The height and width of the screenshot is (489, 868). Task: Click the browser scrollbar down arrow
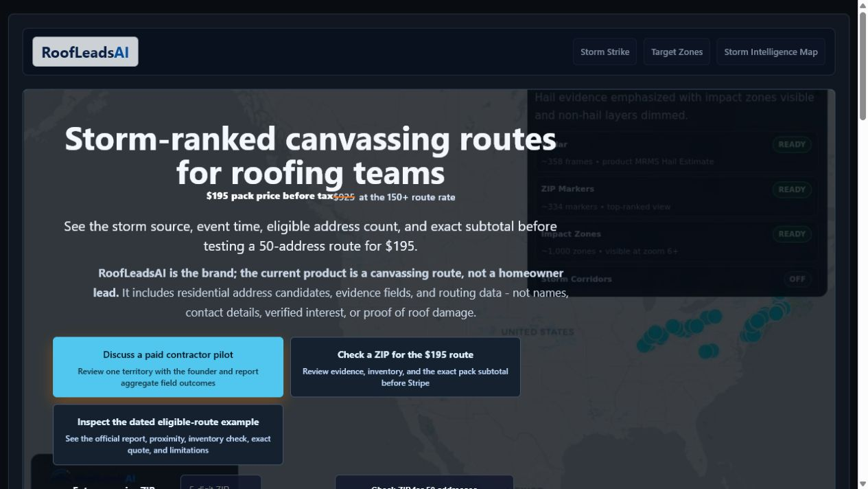(863, 484)
